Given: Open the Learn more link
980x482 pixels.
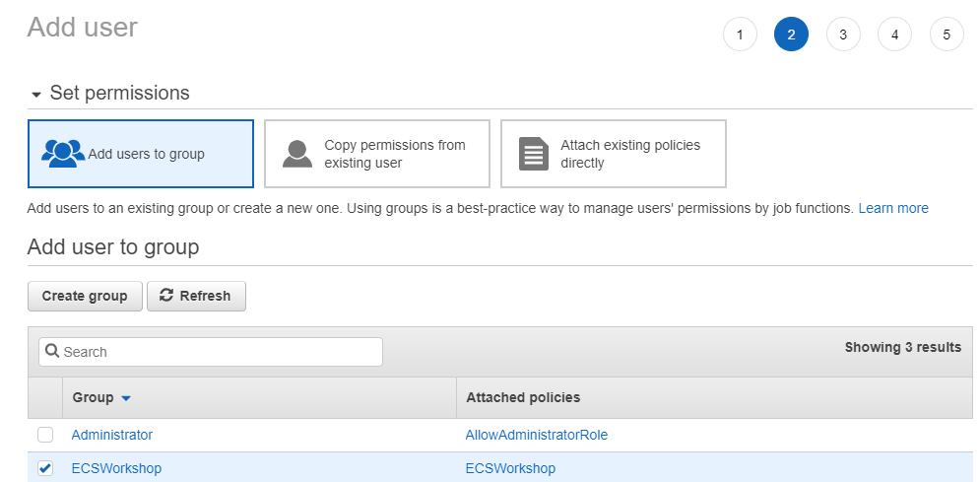Looking at the screenshot, I should [892, 208].
